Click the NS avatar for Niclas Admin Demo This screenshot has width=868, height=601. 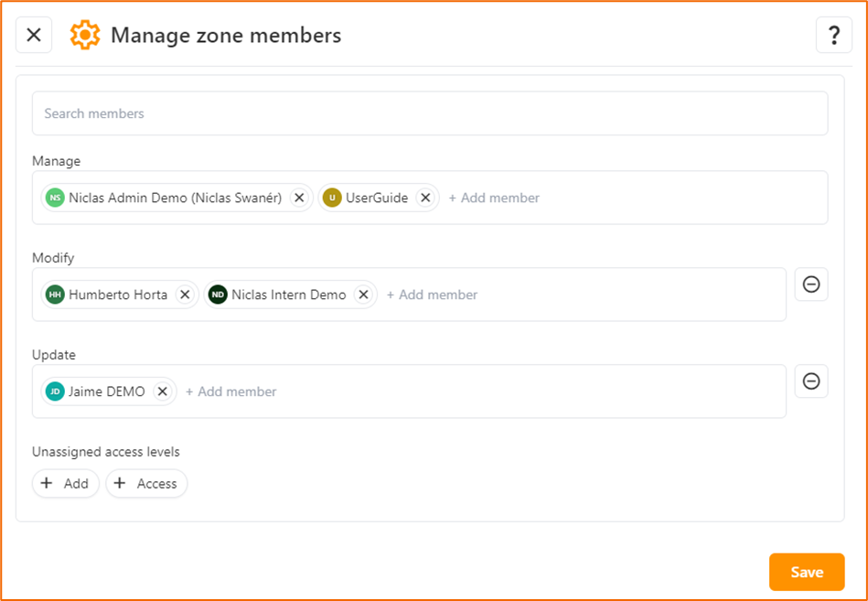(x=54, y=198)
